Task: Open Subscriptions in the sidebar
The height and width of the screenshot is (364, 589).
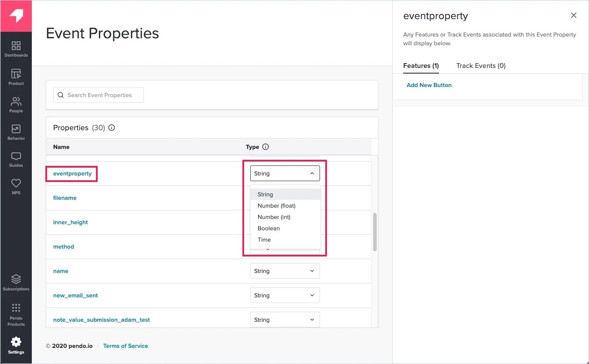Action: pos(16,283)
